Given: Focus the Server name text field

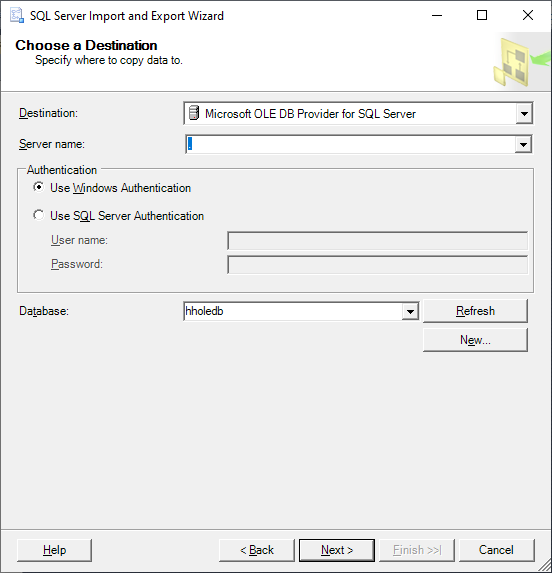Looking at the screenshot, I should 350,144.
